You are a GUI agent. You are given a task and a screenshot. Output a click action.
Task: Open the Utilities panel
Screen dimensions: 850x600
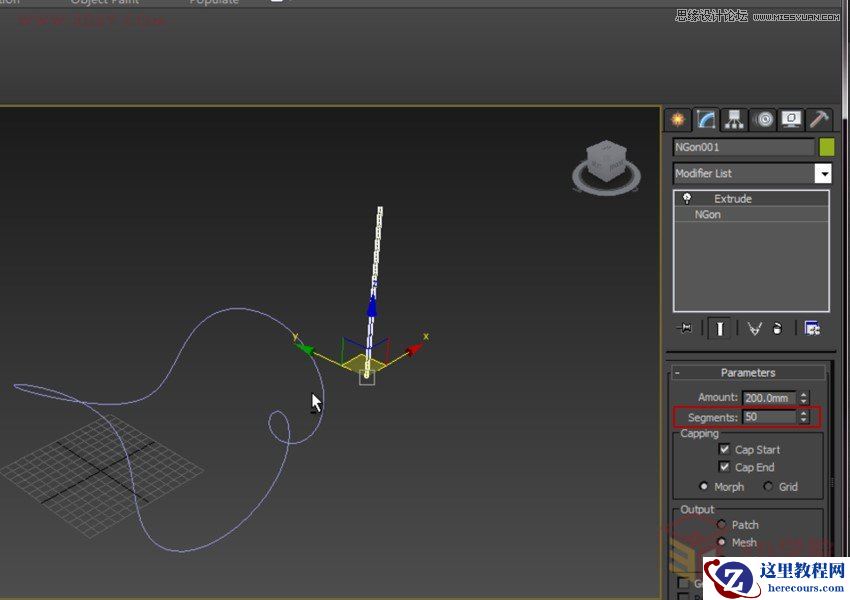[818, 119]
